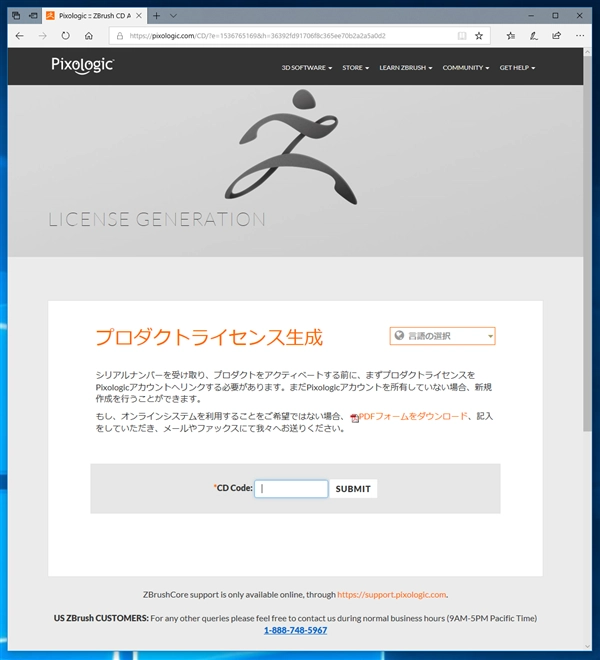The width and height of the screenshot is (600, 660).
Task: Open the language selection dropdown
Action: click(443, 336)
